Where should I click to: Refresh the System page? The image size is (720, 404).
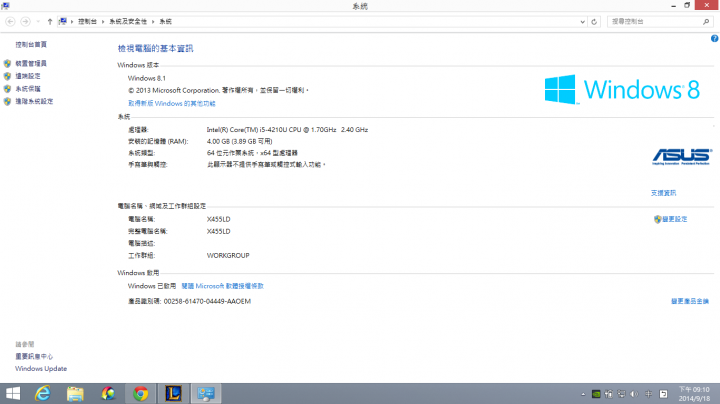594,22
